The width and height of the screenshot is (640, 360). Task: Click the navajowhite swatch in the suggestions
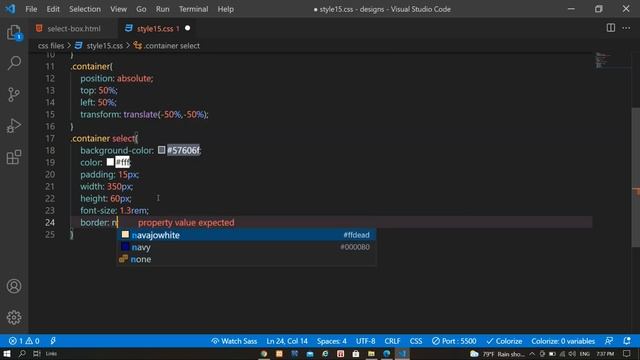[125, 235]
